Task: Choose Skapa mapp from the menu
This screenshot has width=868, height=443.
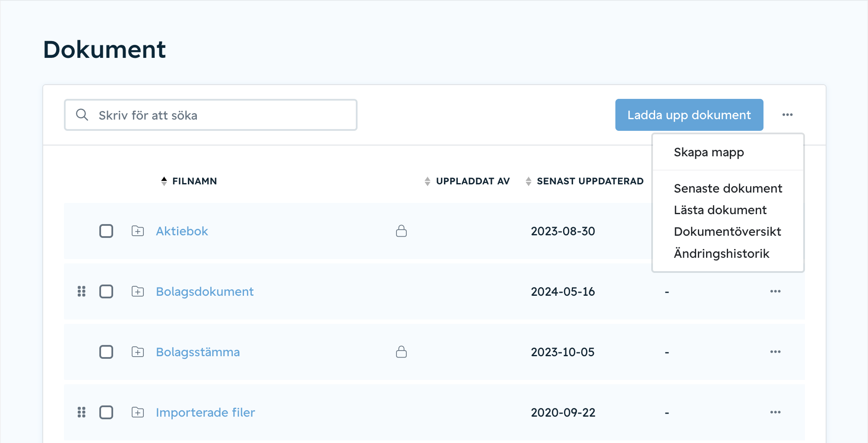Action: (709, 152)
